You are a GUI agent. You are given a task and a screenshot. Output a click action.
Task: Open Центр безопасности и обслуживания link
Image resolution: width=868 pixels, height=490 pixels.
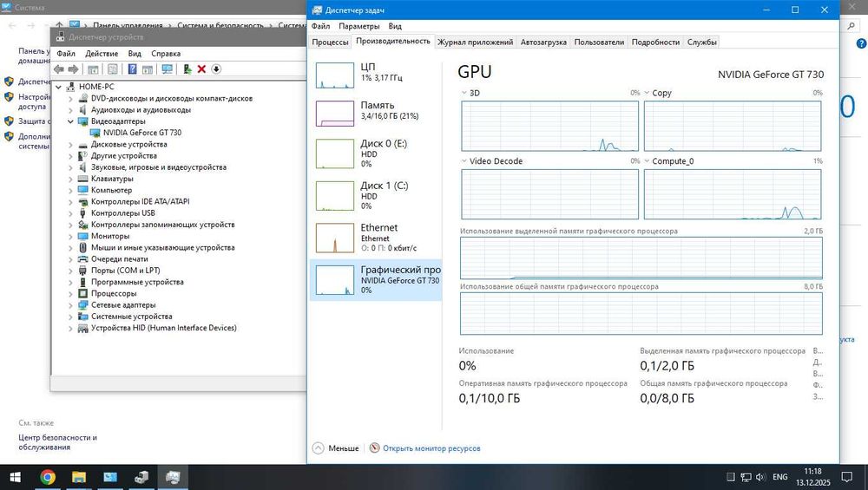coord(57,442)
